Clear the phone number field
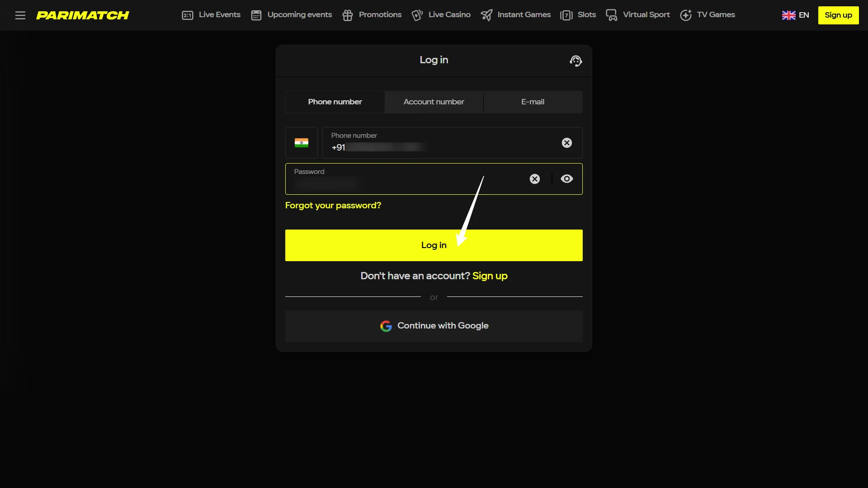Image resolution: width=868 pixels, height=488 pixels. [566, 143]
